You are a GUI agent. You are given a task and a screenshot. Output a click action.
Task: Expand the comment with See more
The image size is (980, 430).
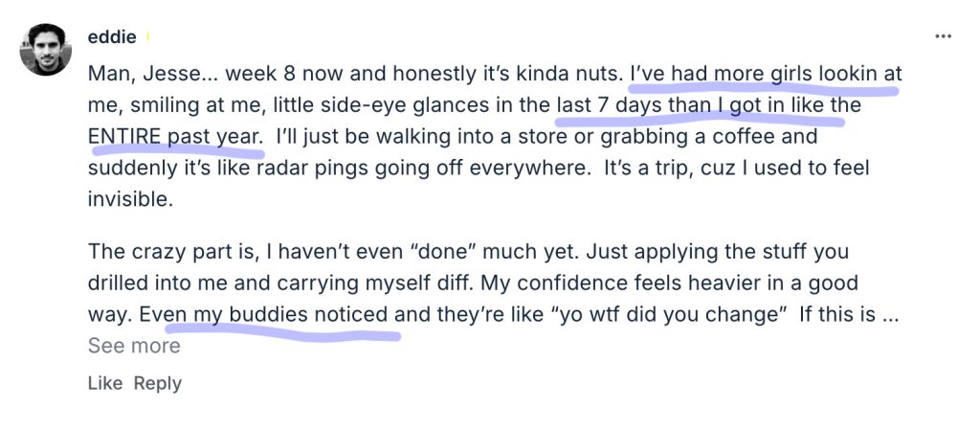(x=134, y=346)
